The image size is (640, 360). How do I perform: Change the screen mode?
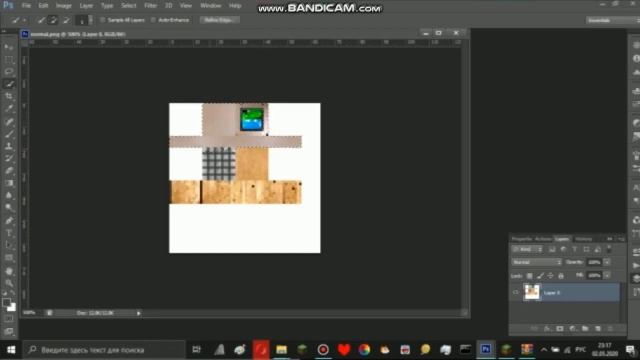tap(9, 331)
